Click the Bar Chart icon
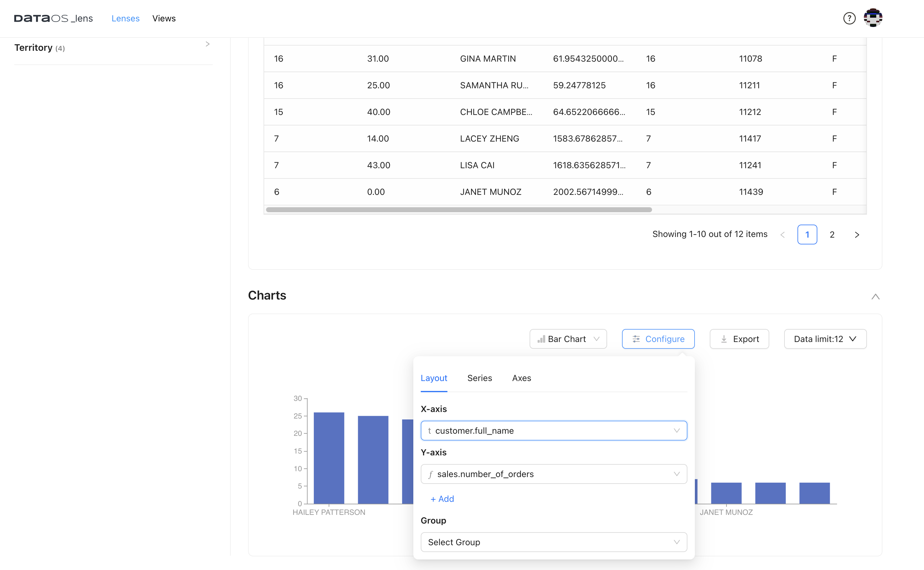924x570 pixels. [x=540, y=338]
